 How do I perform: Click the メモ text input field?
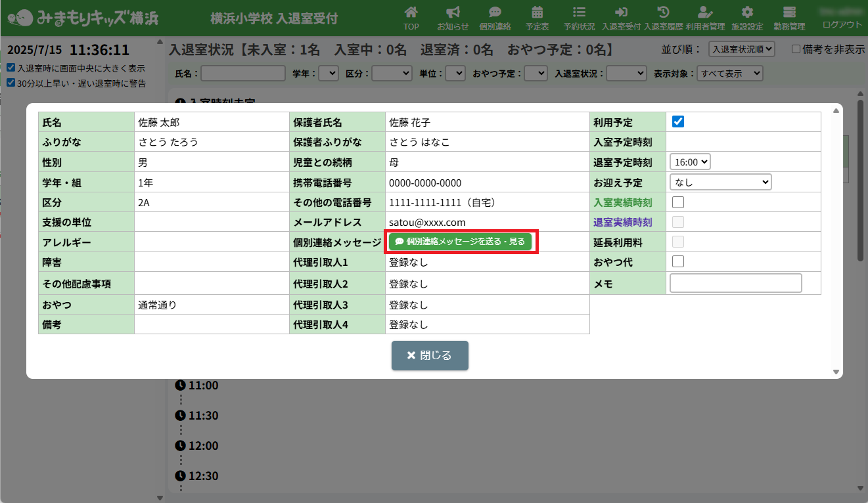735,283
